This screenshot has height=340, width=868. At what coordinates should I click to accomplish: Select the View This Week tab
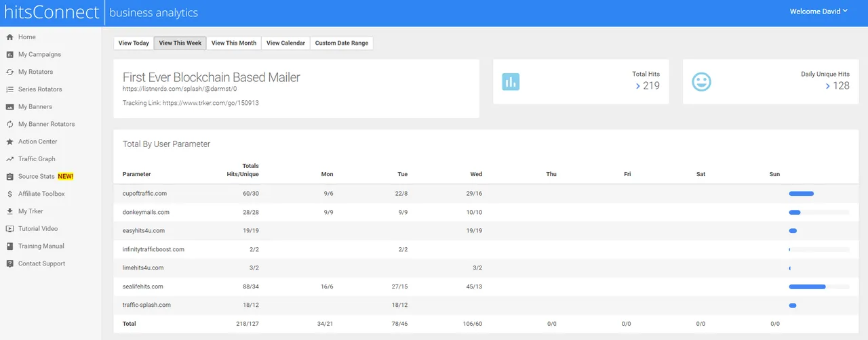(x=180, y=43)
